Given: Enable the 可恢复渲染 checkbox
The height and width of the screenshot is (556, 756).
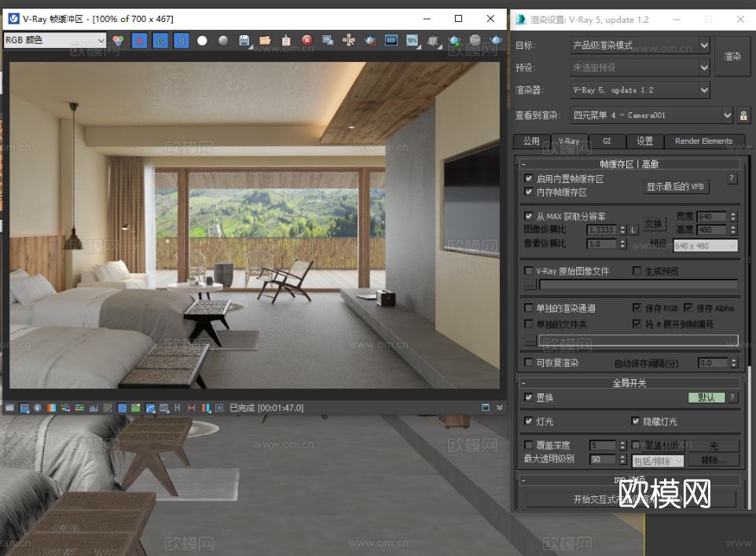Looking at the screenshot, I should [x=530, y=362].
